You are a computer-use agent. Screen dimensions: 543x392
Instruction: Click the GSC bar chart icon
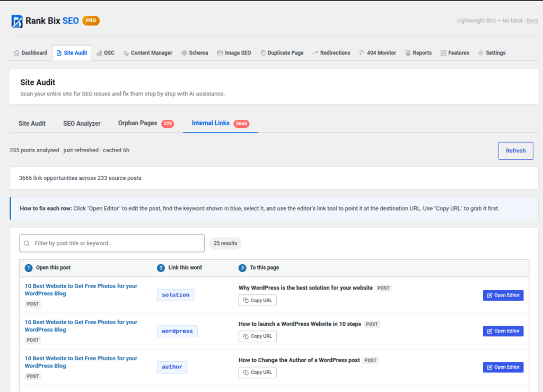(99, 53)
